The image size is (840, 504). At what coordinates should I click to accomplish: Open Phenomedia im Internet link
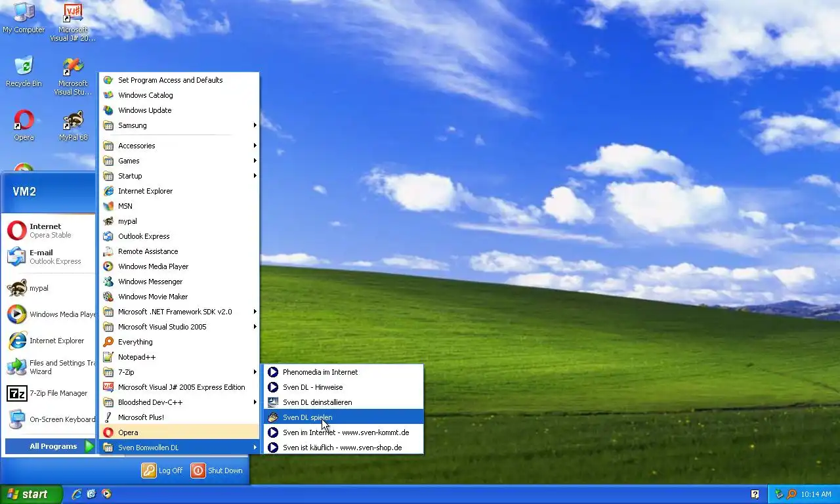[x=343, y=372]
